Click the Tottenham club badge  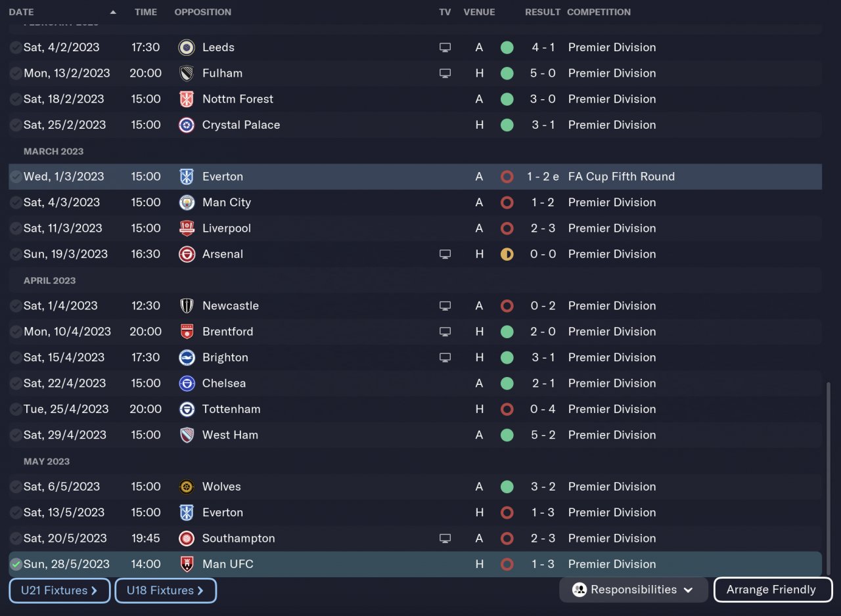tap(187, 409)
